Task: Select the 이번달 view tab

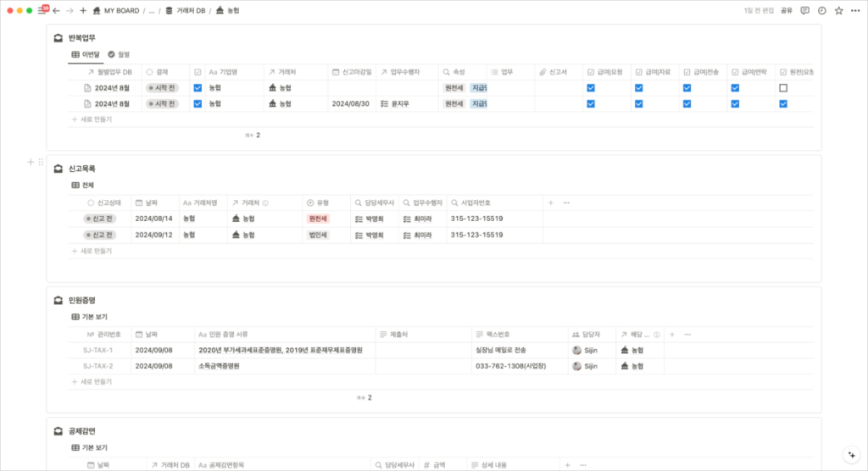Action: point(86,54)
